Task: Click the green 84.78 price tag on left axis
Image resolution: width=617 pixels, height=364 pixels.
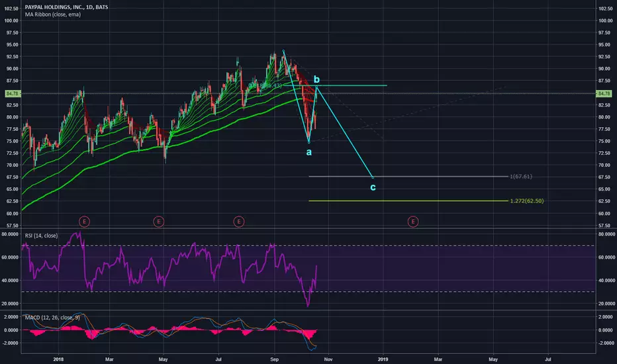Action: coord(12,94)
